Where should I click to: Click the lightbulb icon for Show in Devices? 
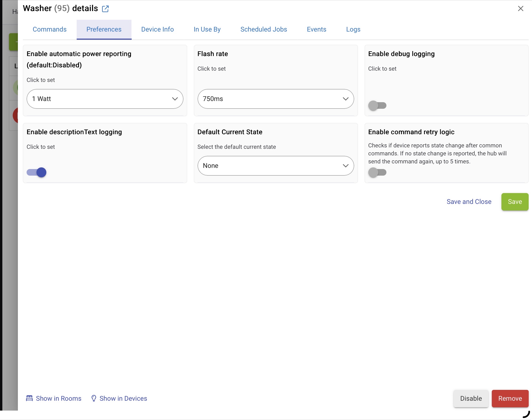[x=94, y=398]
